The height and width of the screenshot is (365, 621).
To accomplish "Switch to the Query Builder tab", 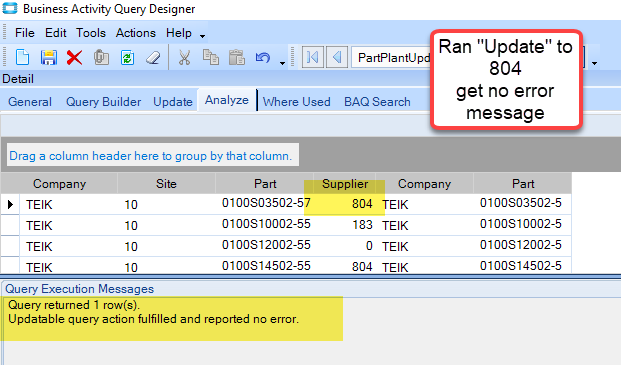I will tap(103, 102).
